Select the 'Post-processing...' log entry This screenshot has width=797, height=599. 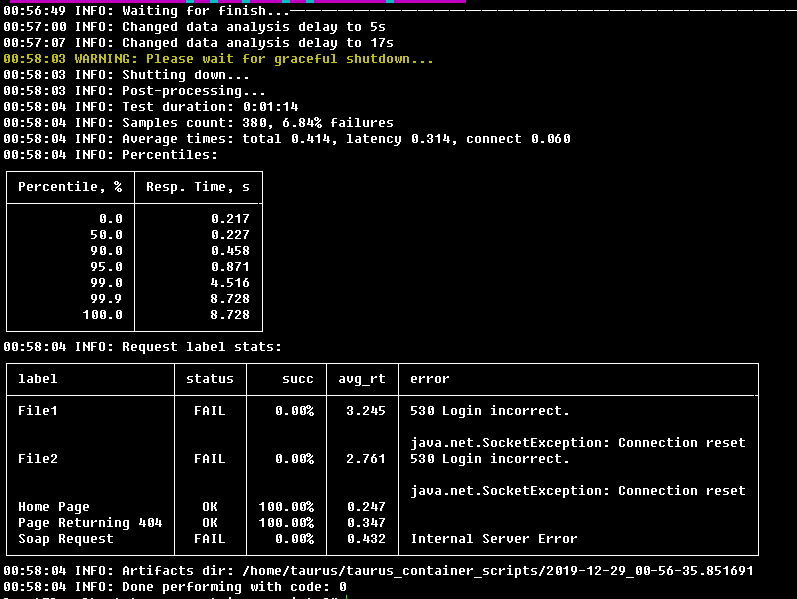pyautogui.click(x=134, y=91)
